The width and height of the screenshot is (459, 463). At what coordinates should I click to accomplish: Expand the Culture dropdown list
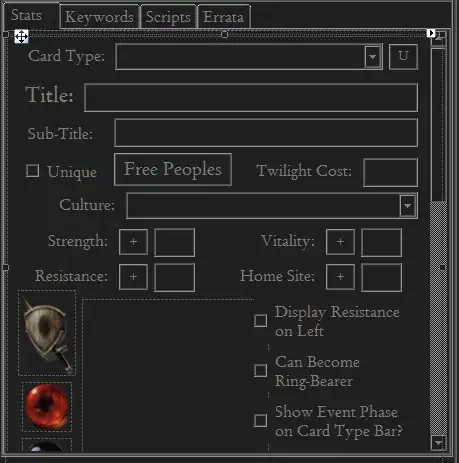(x=407, y=205)
